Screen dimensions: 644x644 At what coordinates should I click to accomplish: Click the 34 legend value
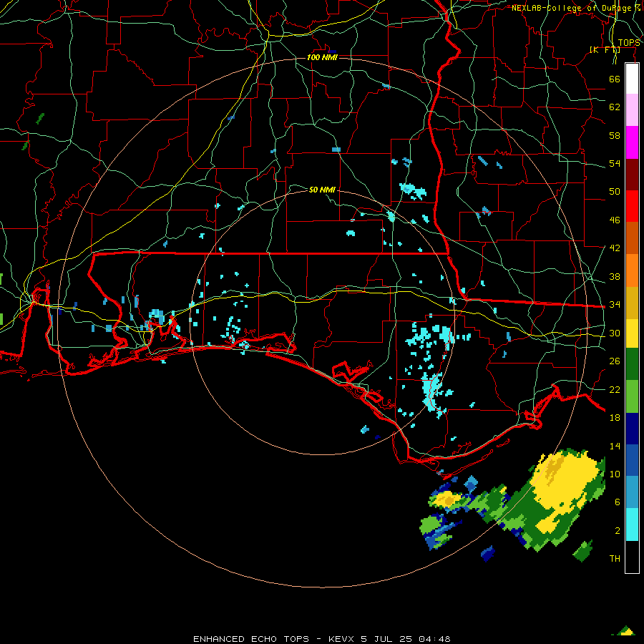615,305
